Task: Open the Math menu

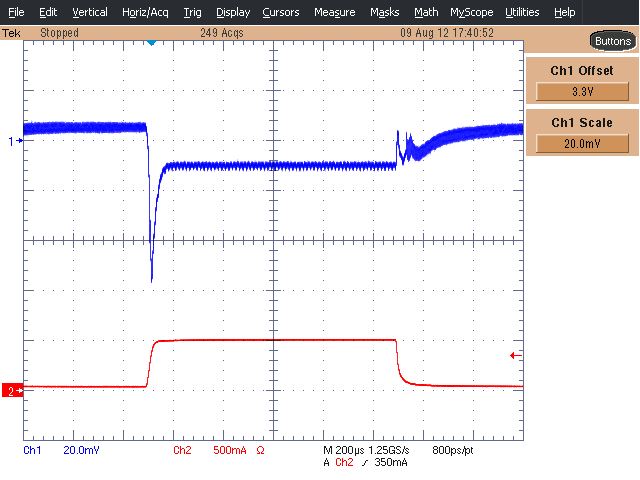Action: 426,12
